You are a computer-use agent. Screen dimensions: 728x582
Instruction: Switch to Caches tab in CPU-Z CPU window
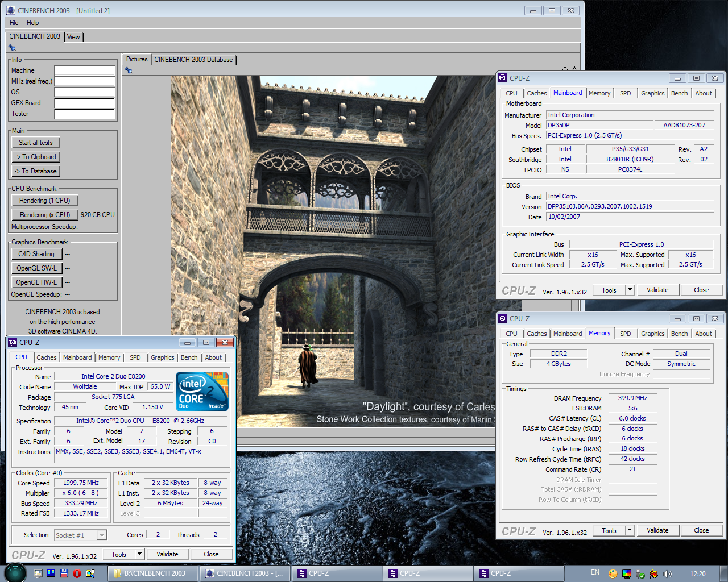click(47, 357)
